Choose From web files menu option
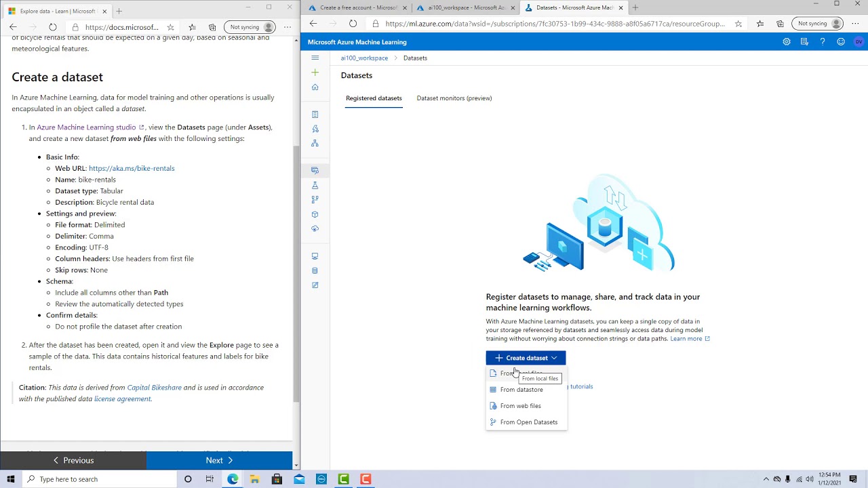The height and width of the screenshot is (488, 868). [x=526, y=406]
